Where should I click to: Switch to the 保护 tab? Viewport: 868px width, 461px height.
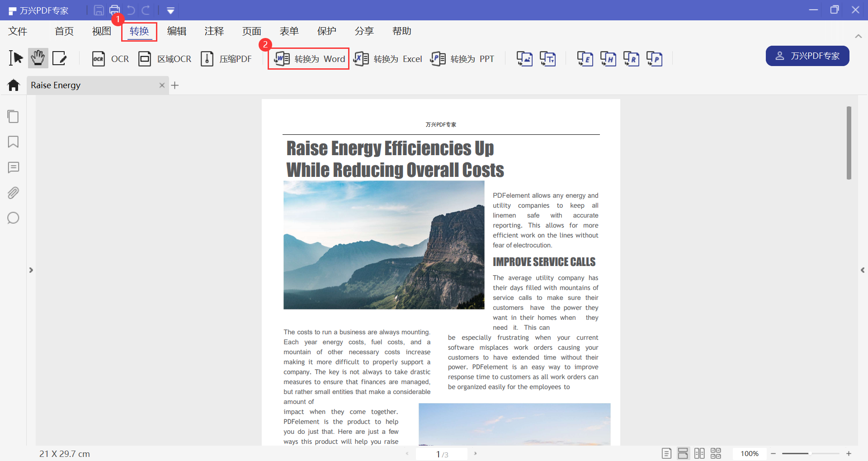click(x=326, y=31)
